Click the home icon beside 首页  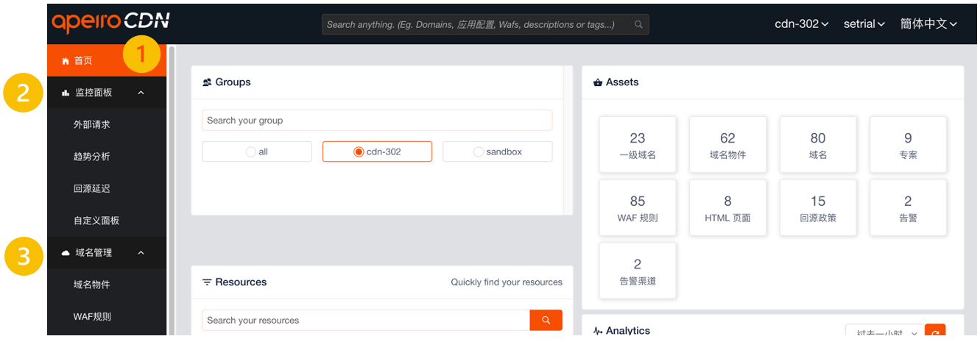pyautogui.click(x=65, y=61)
